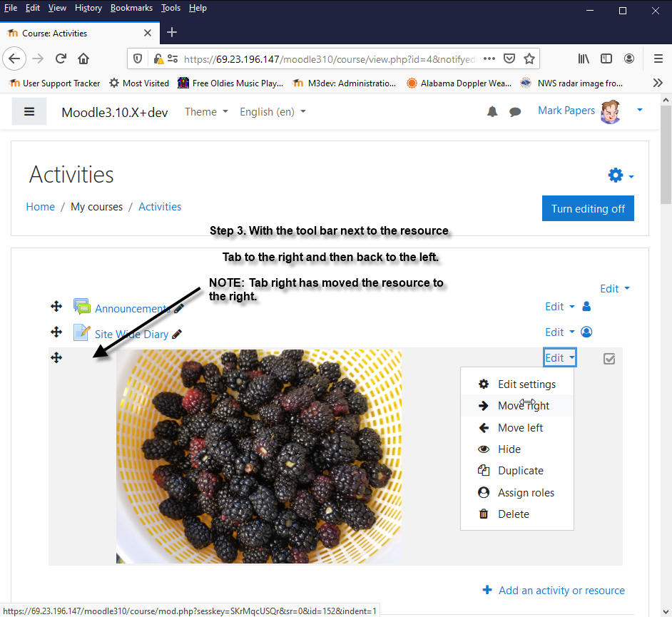Open the notifications bell icon
The height and width of the screenshot is (617, 672).
(x=492, y=112)
